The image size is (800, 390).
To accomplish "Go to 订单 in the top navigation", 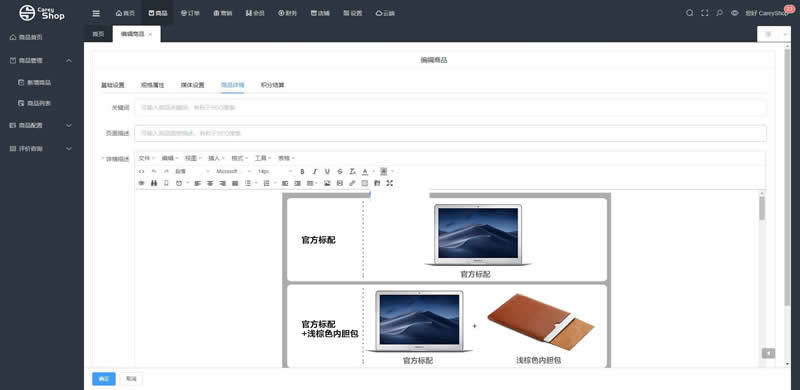I will pyautogui.click(x=190, y=13).
